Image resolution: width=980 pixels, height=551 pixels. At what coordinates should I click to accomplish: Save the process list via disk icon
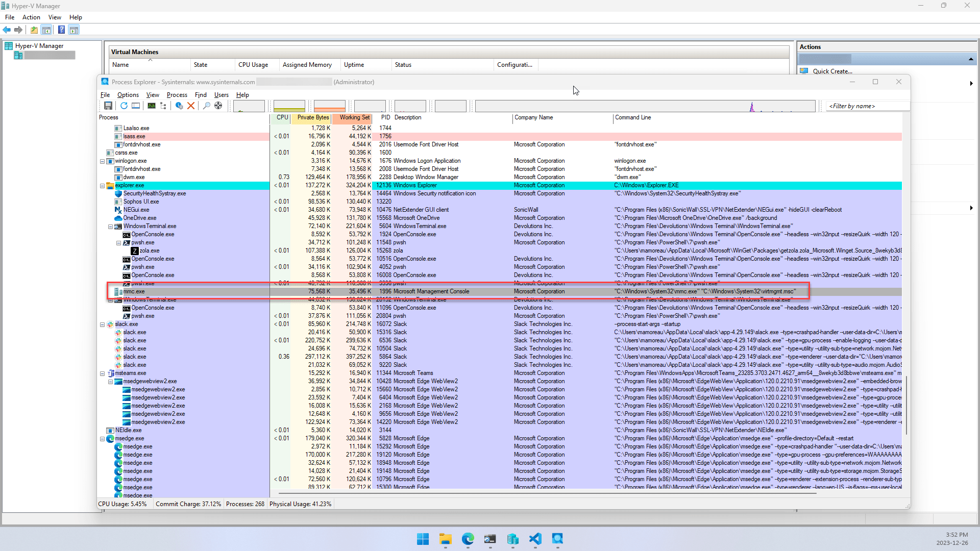108,106
